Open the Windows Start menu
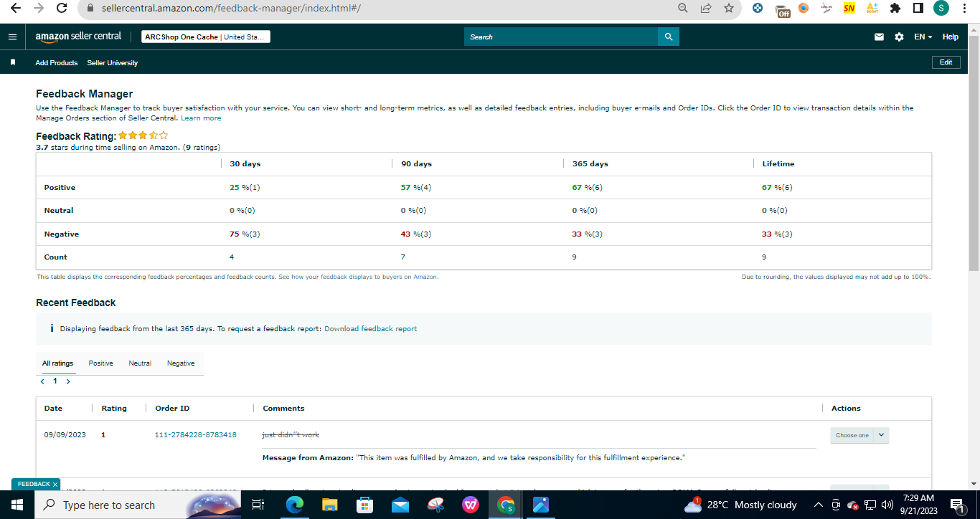Screen dimensions: 980x519 17,505
